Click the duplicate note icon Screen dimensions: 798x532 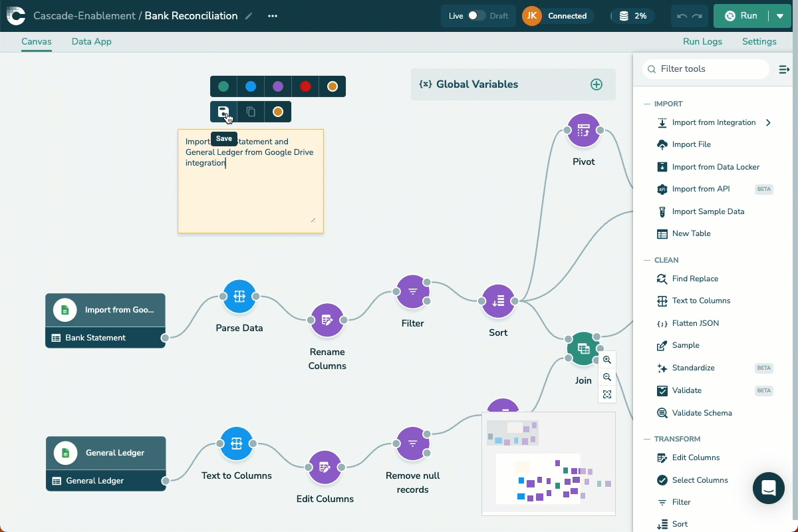[251, 112]
